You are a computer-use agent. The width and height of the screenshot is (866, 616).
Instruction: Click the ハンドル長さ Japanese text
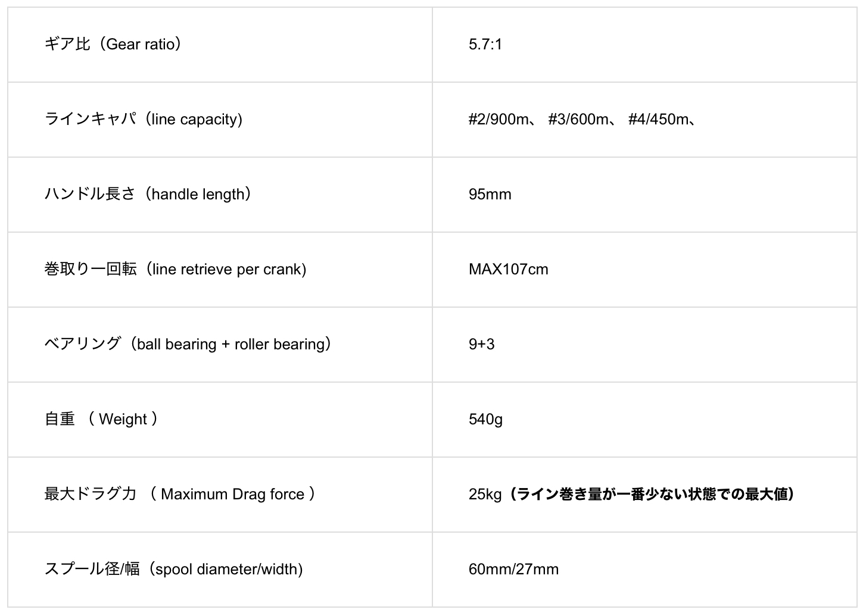point(89,194)
